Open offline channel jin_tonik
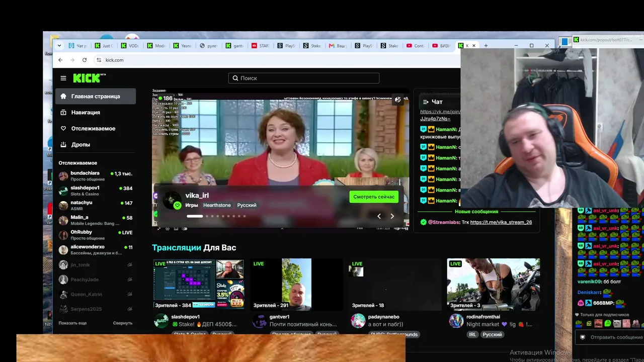The width and height of the screenshot is (644, 362). click(95, 264)
